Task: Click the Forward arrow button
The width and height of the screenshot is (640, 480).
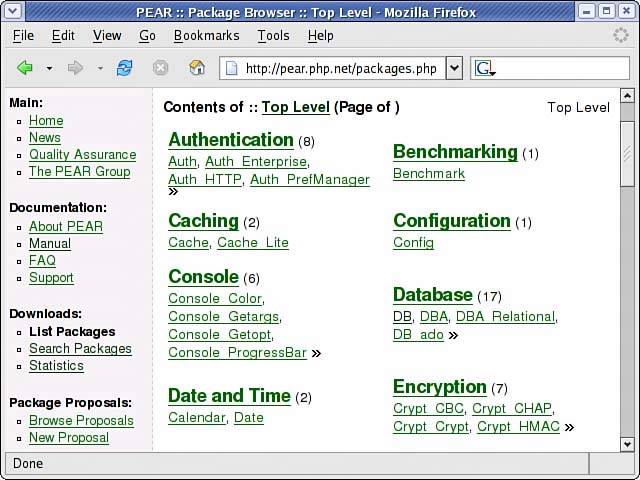Action: click(x=75, y=68)
